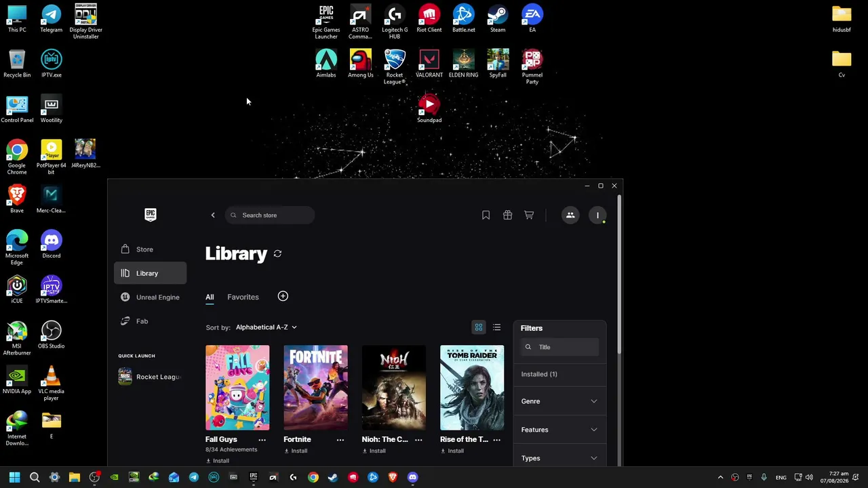This screenshot has width=868, height=488.
Task: Open the Fall Guys three-dot options menu
Action: click(262, 440)
